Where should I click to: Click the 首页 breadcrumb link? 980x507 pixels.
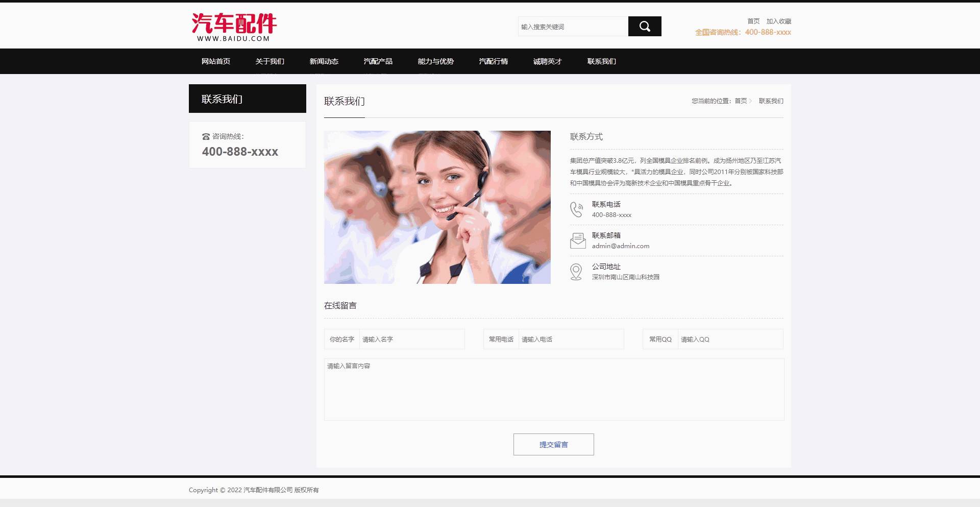(x=741, y=101)
